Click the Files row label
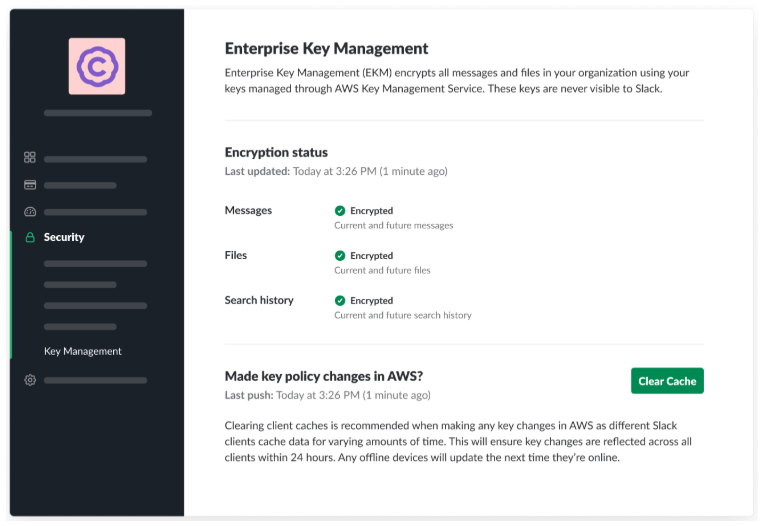The image size is (765, 526). pyautogui.click(x=236, y=255)
